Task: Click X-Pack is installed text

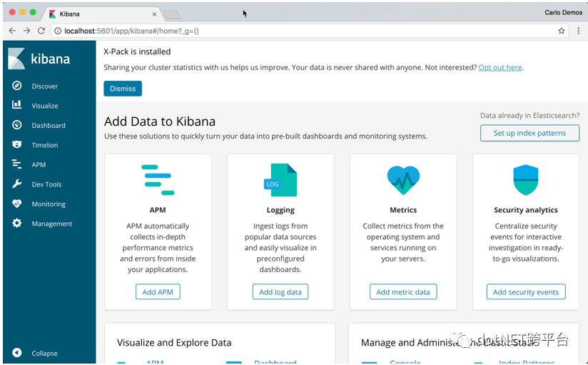Action: click(x=137, y=51)
